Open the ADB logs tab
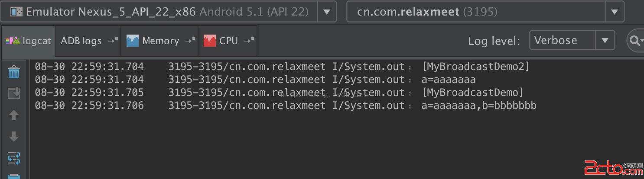 [x=81, y=41]
